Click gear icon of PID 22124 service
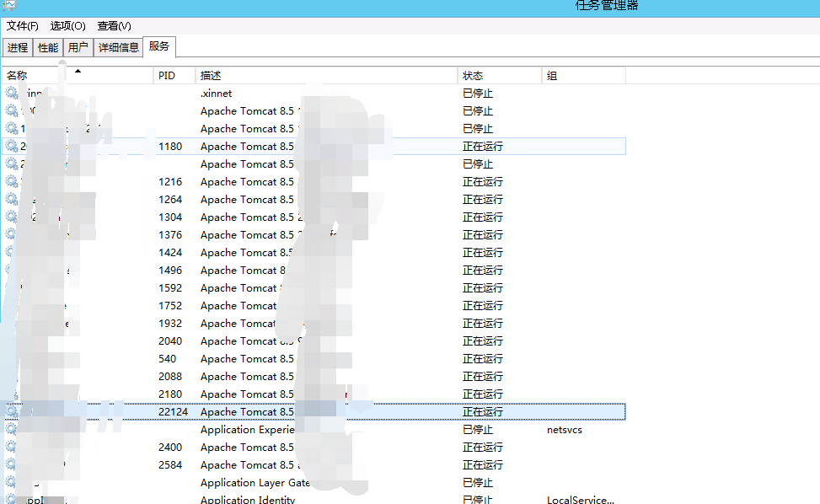The height and width of the screenshot is (504, 820). coord(12,412)
